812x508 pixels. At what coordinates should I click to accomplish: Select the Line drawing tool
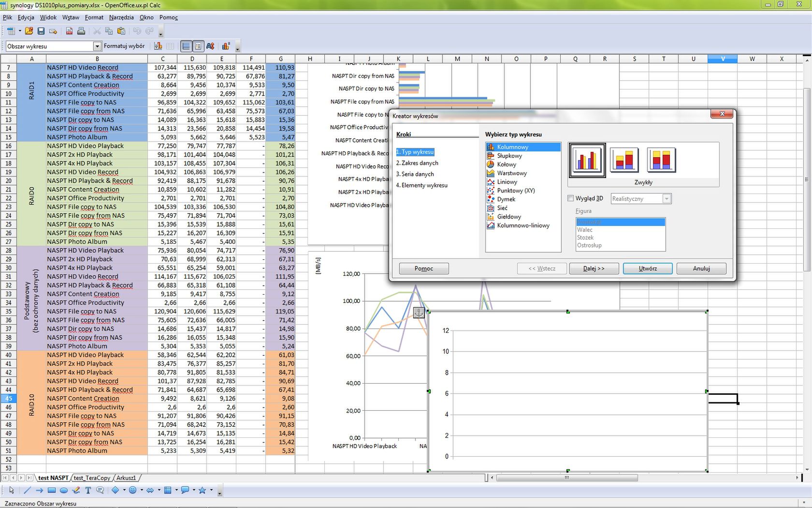click(27, 491)
